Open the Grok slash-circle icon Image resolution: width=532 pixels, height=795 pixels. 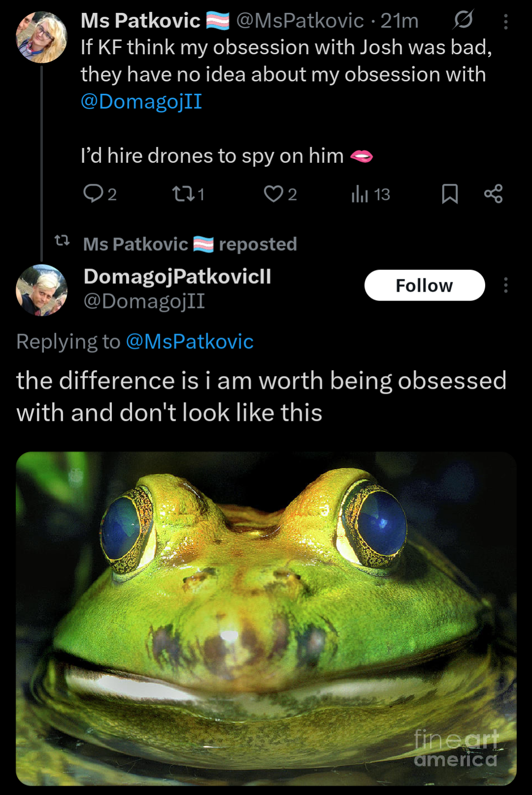[x=463, y=20]
